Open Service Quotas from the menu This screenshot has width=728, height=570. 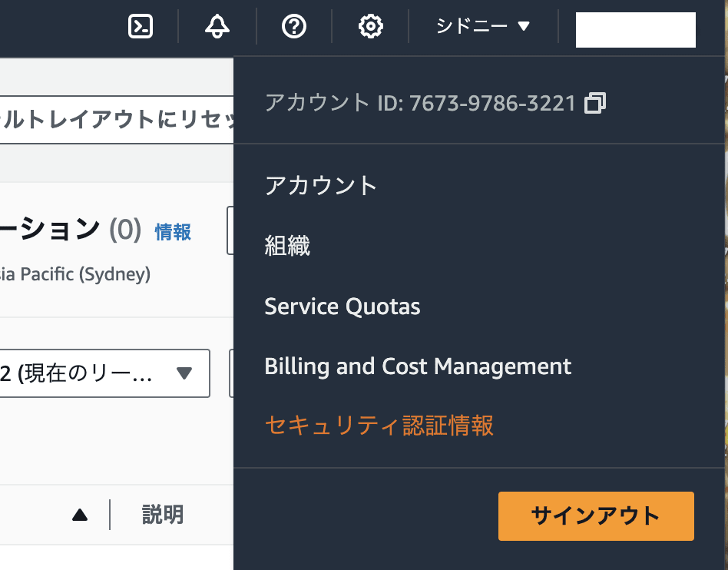tap(342, 306)
